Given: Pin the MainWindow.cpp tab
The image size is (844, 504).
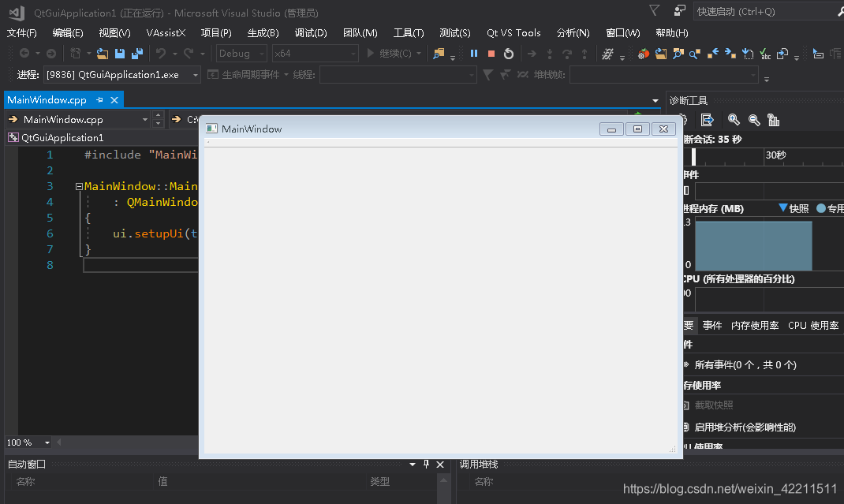Looking at the screenshot, I should [x=99, y=99].
